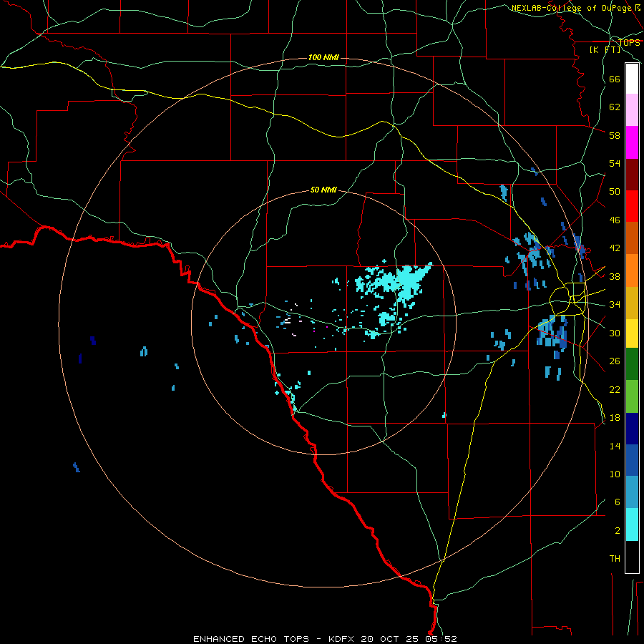
Task: Click the bright red 46-50 kft legend swatch
Action: (x=632, y=206)
